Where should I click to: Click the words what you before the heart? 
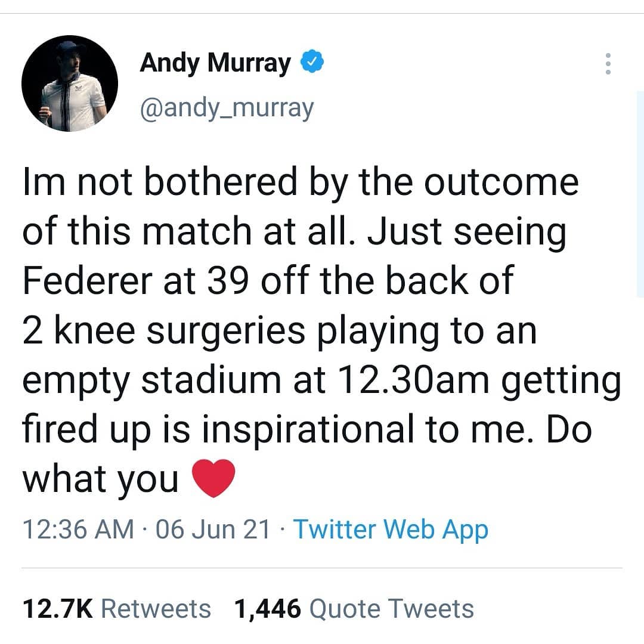[x=100, y=479]
